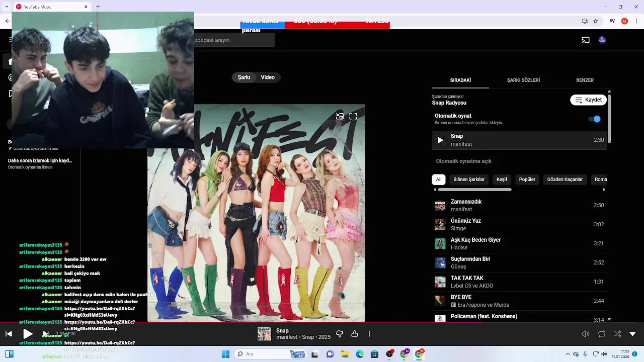Open the SIRADAKİ tab

pyautogui.click(x=460, y=80)
